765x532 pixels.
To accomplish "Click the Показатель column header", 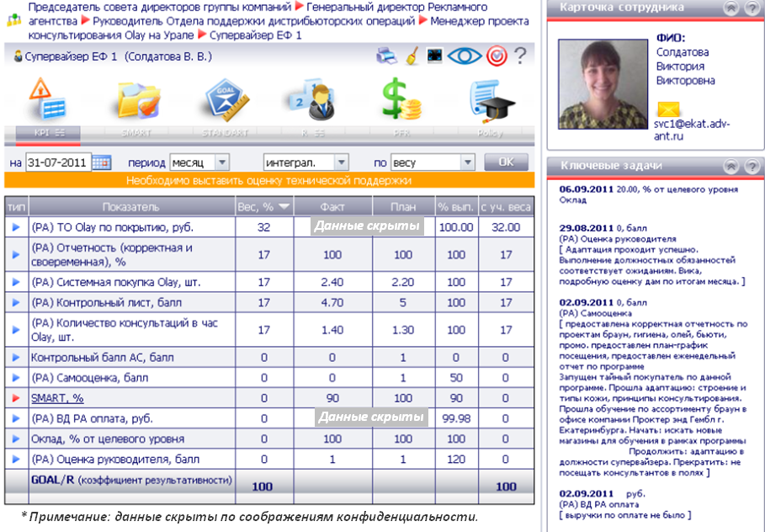I will point(131,207).
